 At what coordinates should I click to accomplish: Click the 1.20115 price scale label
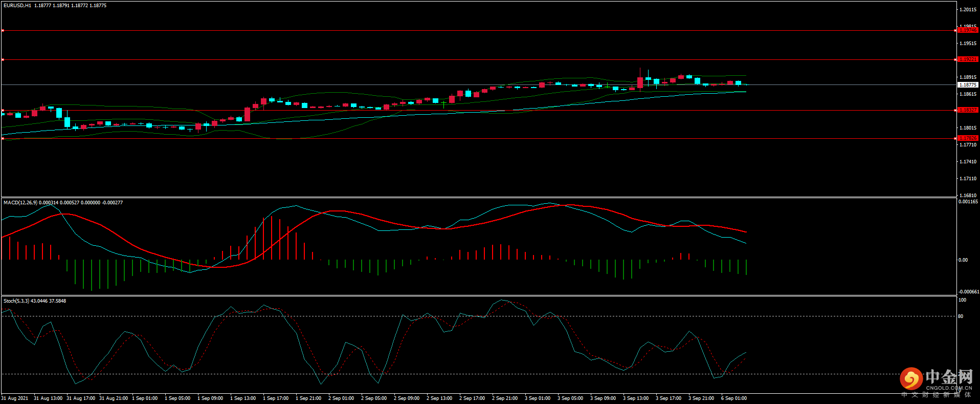(x=968, y=10)
